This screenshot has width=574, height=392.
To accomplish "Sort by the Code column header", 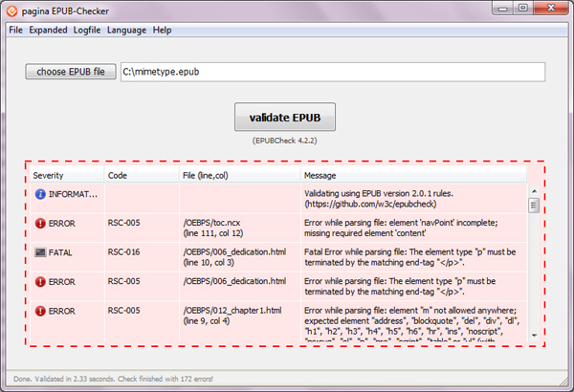I will [x=142, y=175].
